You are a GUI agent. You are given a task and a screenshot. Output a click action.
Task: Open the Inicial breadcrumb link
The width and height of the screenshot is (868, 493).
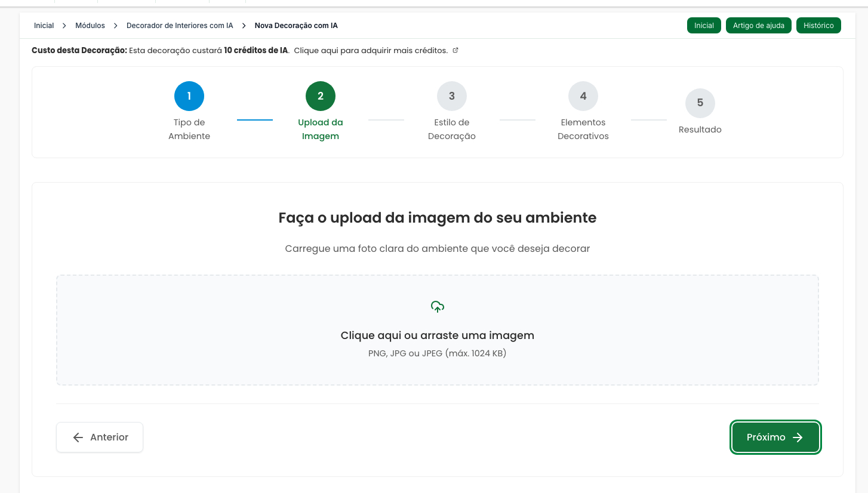[44, 26]
